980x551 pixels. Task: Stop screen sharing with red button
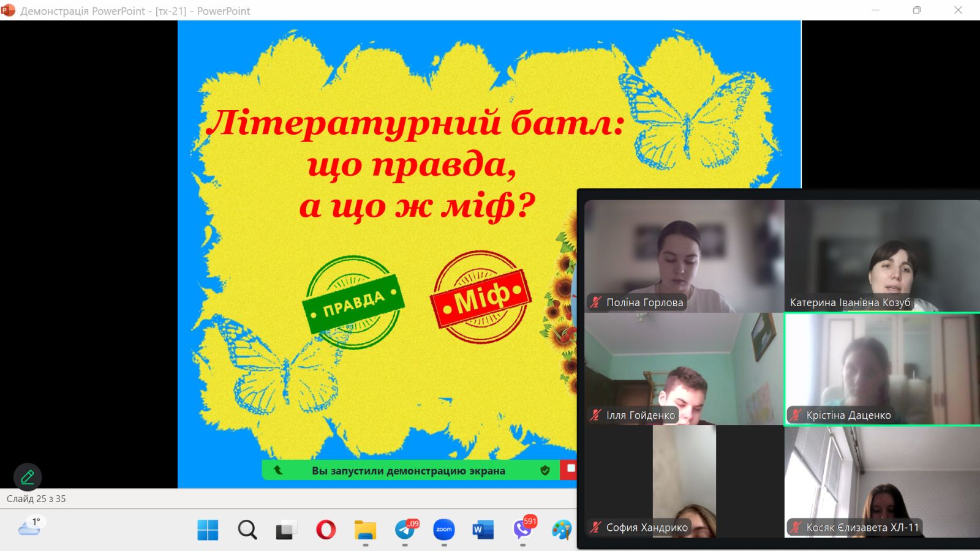click(570, 469)
